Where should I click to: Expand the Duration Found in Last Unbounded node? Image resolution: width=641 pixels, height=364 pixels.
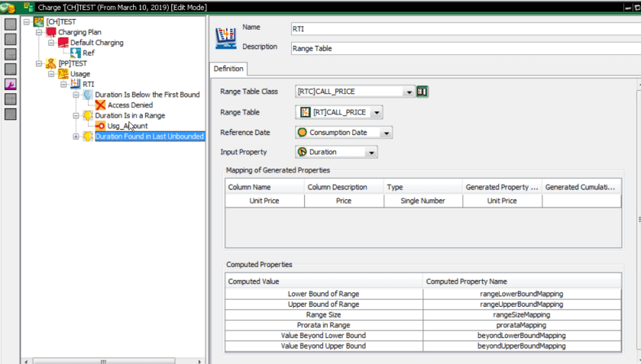click(x=76, y=137)
